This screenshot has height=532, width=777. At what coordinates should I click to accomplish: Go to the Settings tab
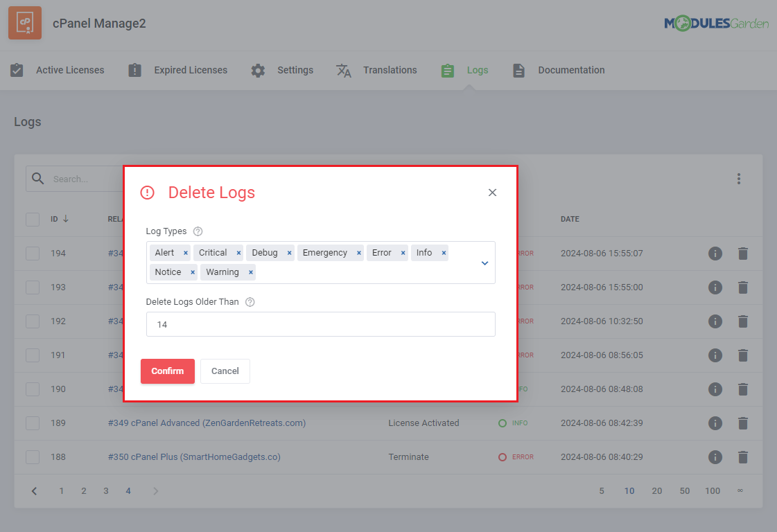[x=282, y=70]
